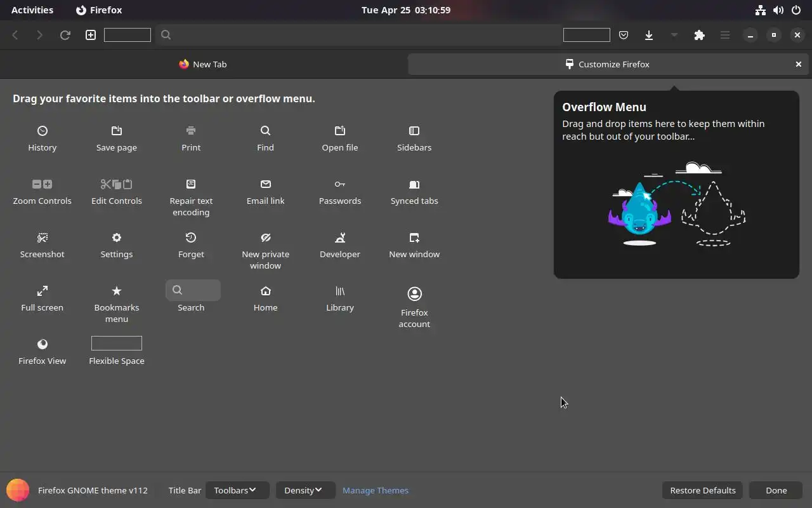The image size is (812, 508).
Task: Pick the Save page icon
Action: [117, 131]
